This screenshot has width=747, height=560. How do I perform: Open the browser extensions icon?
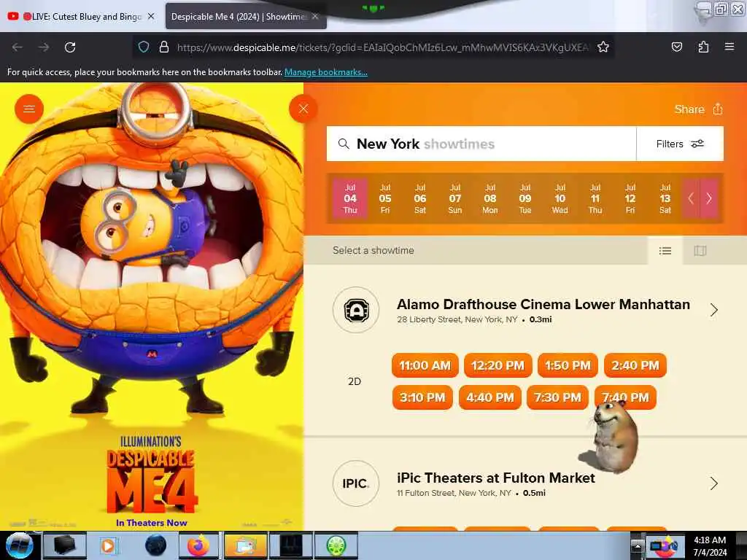coord(703,47)
